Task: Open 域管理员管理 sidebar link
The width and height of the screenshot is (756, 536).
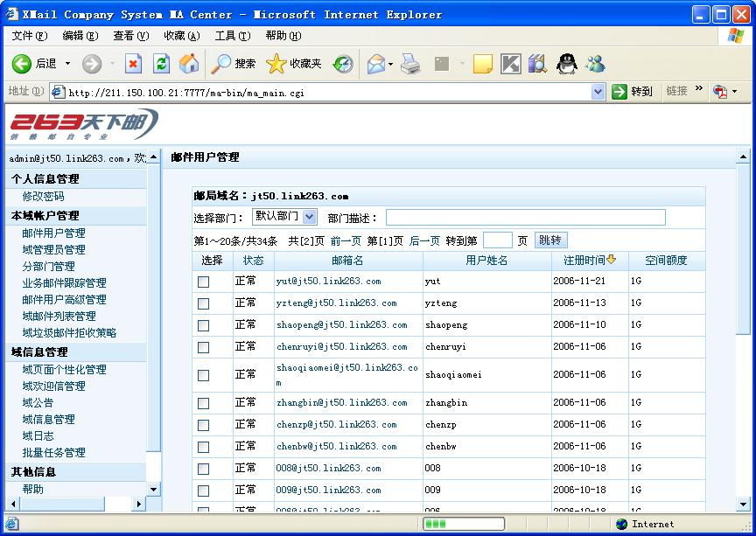Action: [53, 250]
